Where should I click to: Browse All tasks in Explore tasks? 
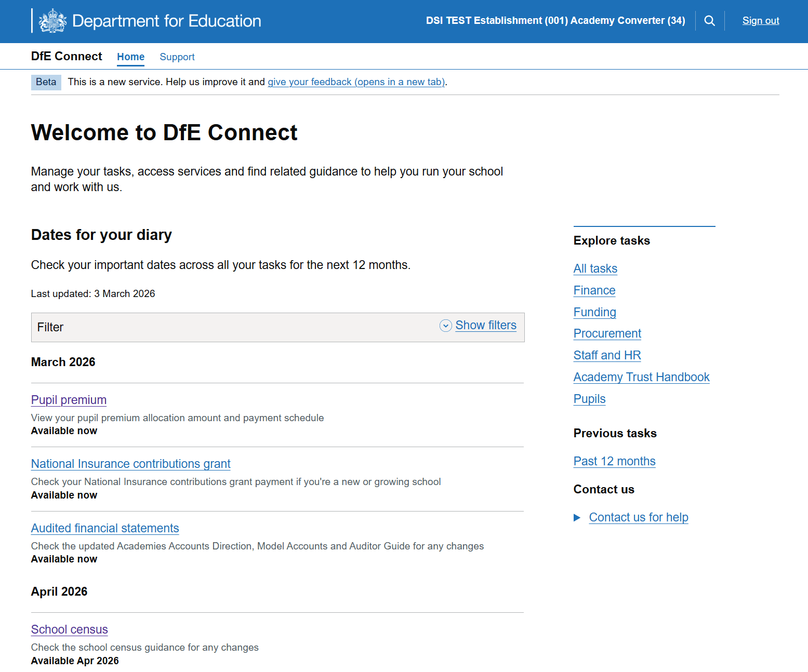595,268
